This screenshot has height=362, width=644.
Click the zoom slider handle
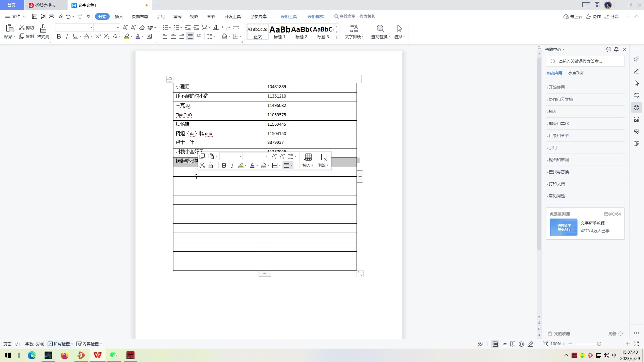tap(599, 344)
